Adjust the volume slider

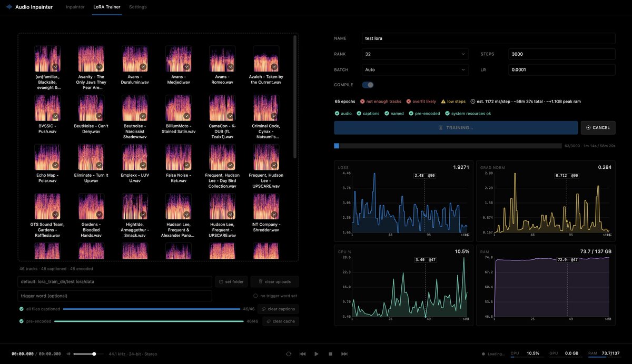click(89, 354)
